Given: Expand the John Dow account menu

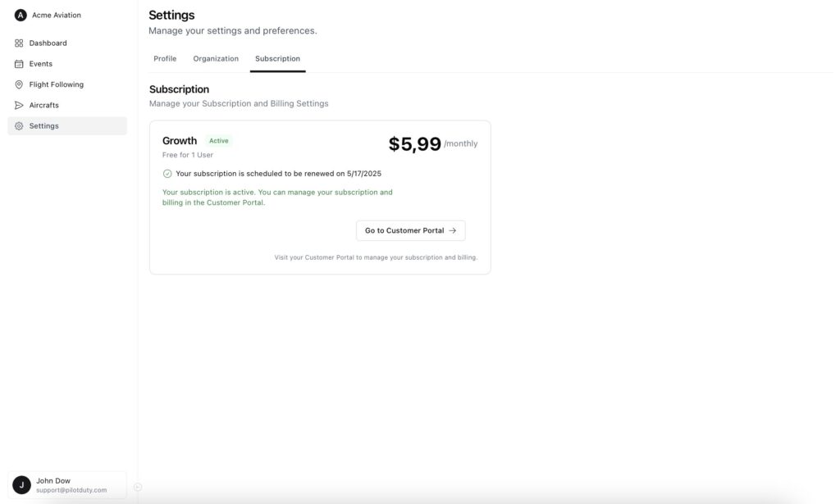Looking at the screenshot, I should [71, 485].
